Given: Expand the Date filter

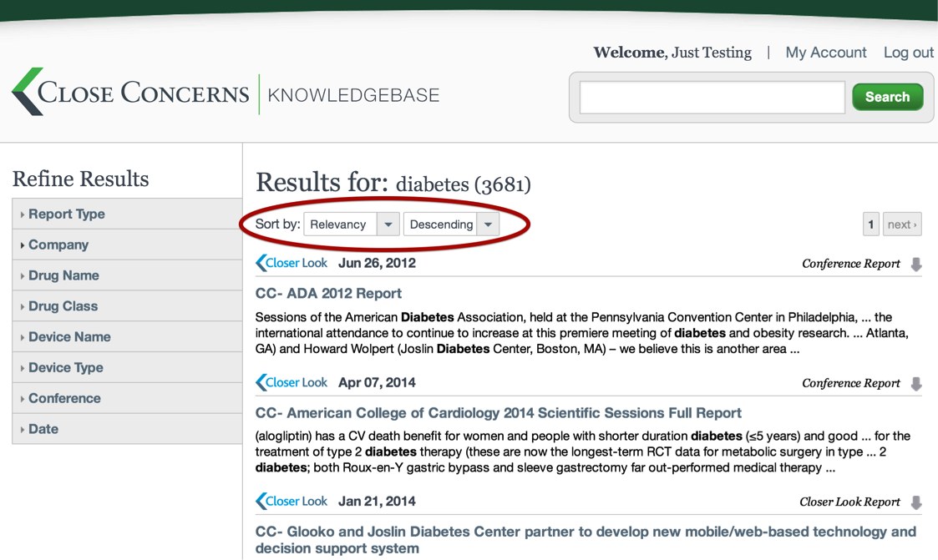Looking at the screenshot, I should point(127,428).
